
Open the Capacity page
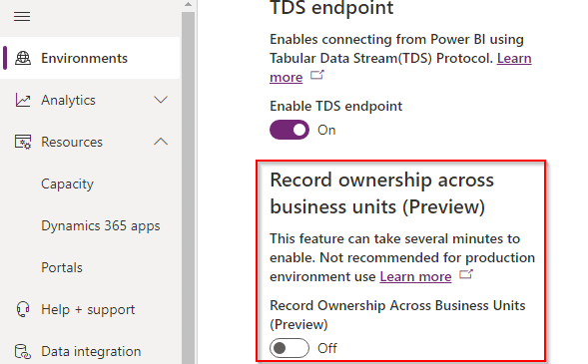pyautogui.click(x=68, y=183)
